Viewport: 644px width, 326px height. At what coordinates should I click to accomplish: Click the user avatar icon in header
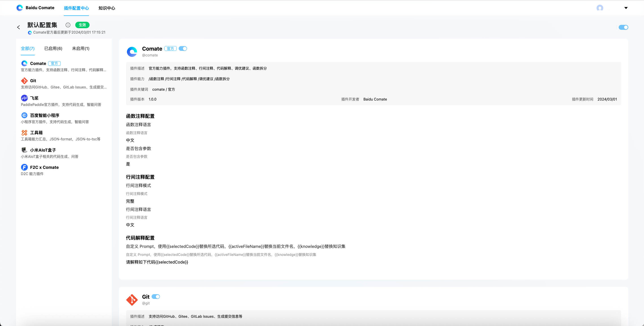(x=600, y=8)
